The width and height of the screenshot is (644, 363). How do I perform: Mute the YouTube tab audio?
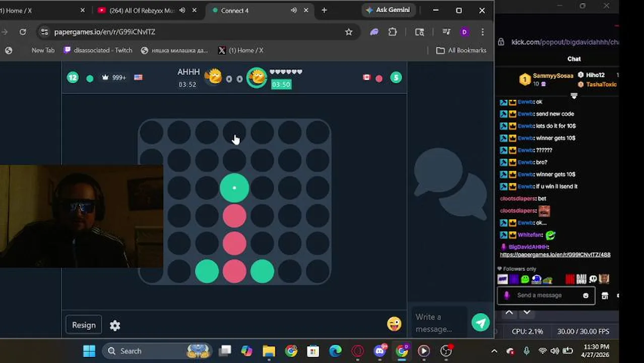182,10
